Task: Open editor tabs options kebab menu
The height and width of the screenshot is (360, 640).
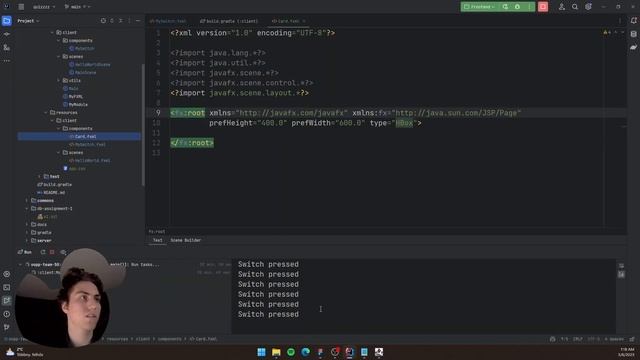Action: click(620, 21)
